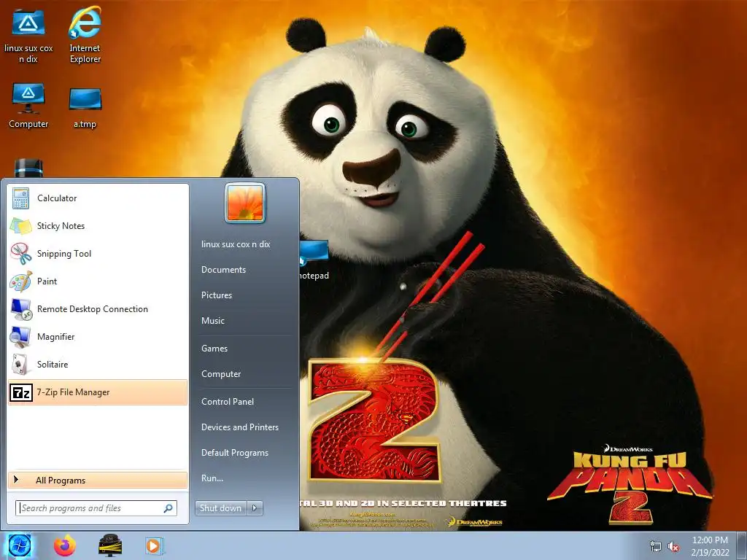Click the Shut down button
Screen dimensions: 747x560
221,508
